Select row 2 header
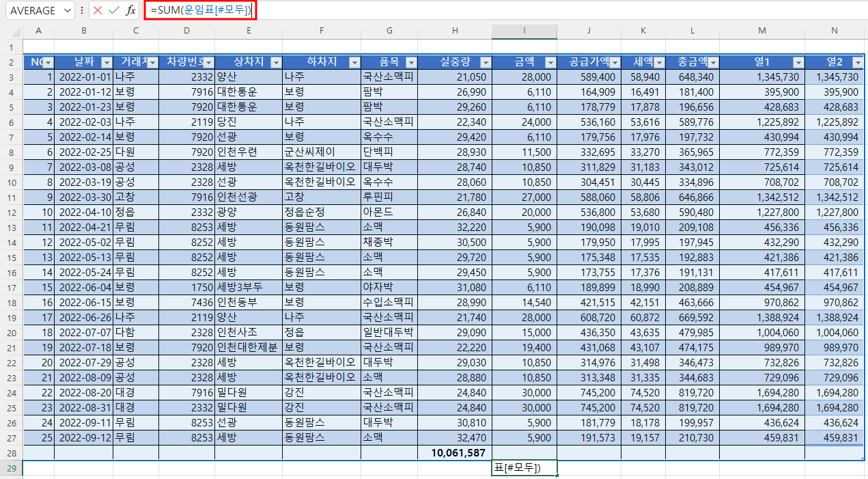 11,62
